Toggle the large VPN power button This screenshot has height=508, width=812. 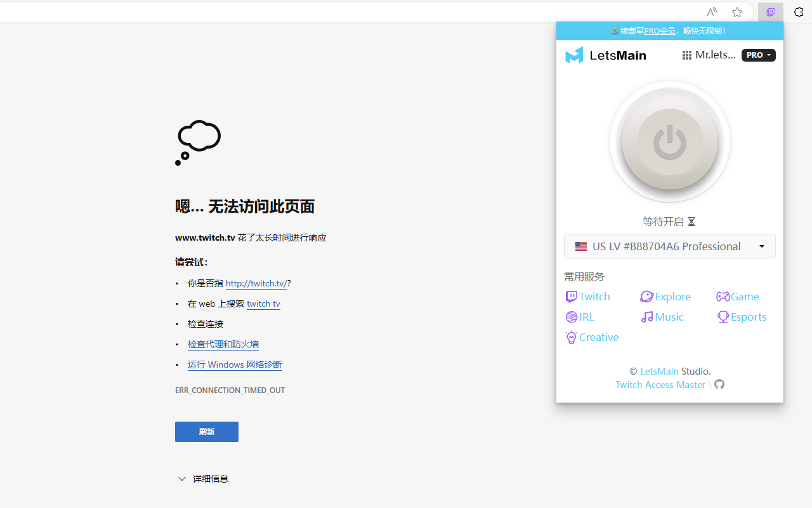(x=670, y=142)
